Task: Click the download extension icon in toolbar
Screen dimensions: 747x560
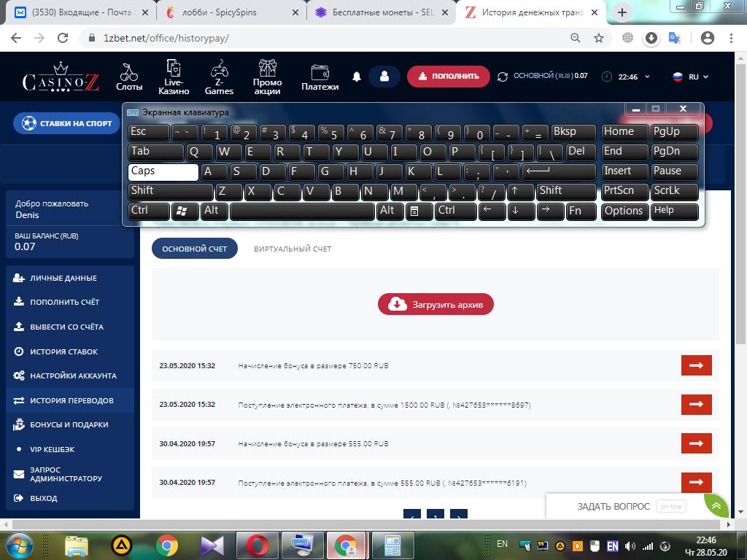Action: [x=651, y=38]
